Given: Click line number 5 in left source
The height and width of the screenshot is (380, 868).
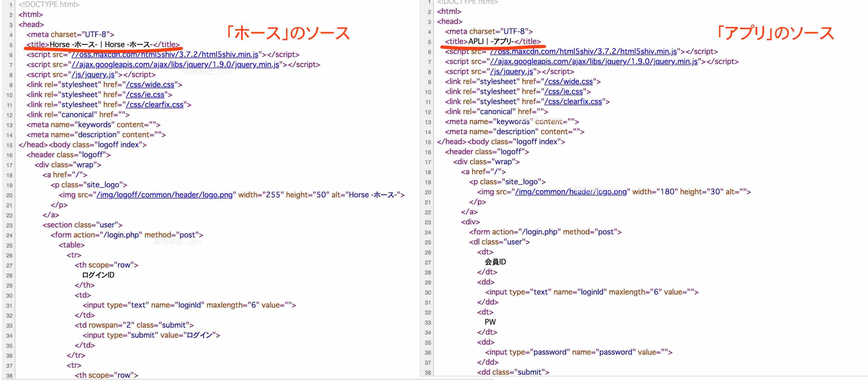Looking at the screenshot, I should (11, 45).
